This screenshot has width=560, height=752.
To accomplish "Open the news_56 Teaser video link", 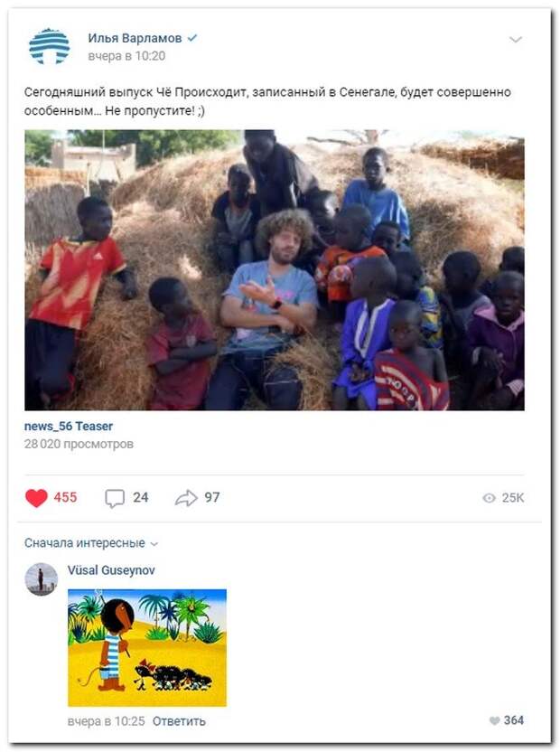I will 69,426.
